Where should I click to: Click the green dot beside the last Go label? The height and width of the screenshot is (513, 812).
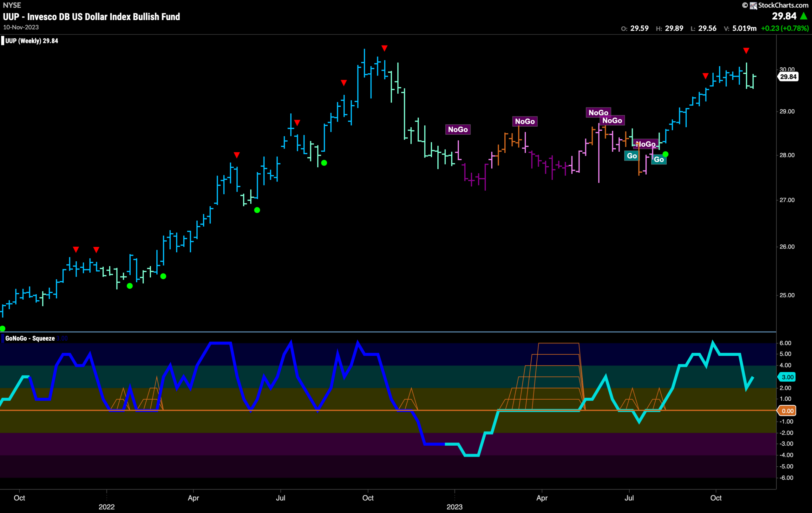click(666, 154)
